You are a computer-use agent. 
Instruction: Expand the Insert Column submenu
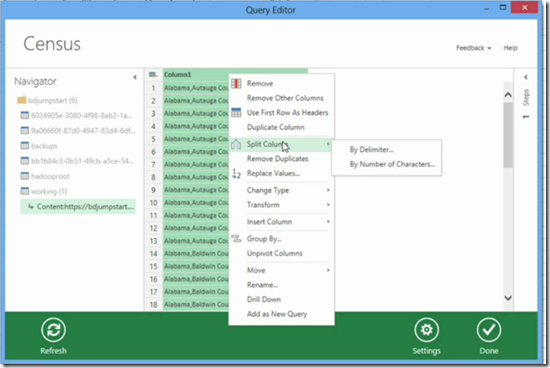tap(328, 222)
